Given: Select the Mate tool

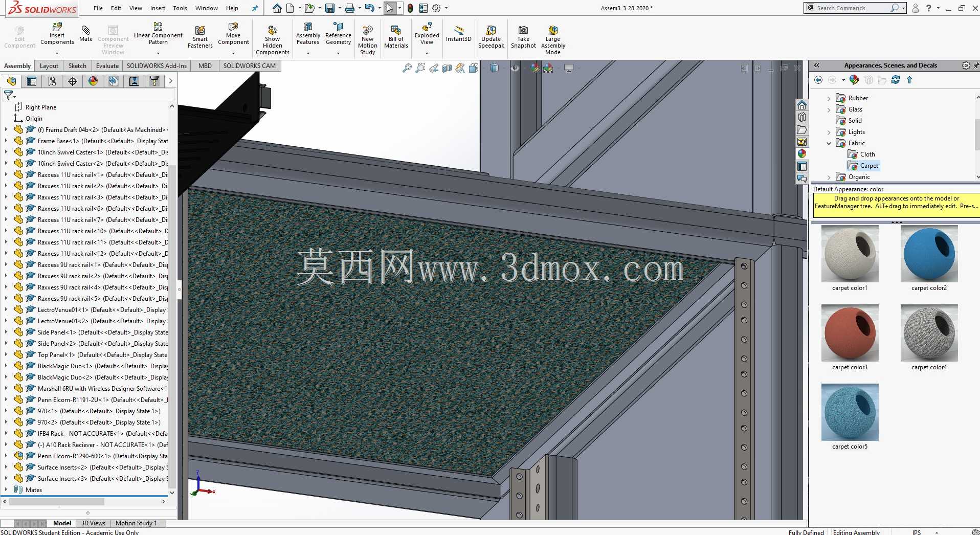Looking at the screenshot, I should tap(86, 33).
